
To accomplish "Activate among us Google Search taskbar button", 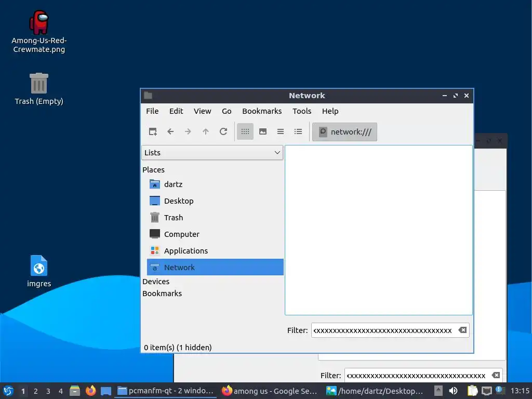I will 270,391.
